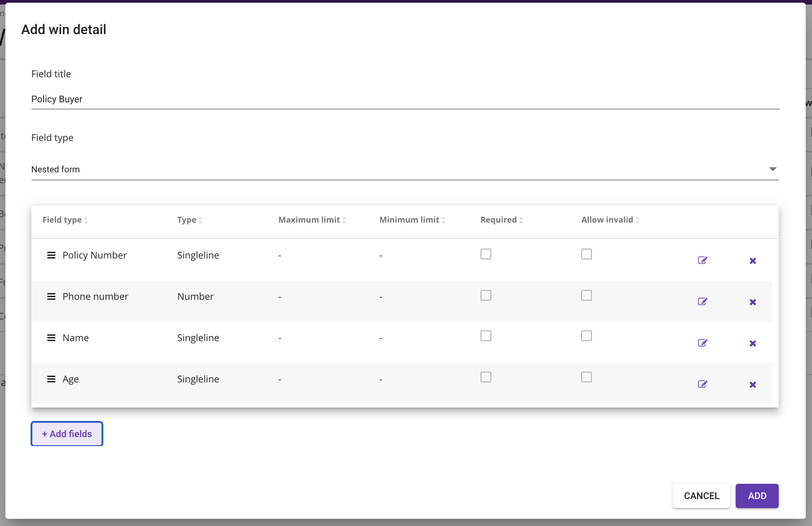Screen dimensions: 812x526
Task: Check Required for Policy Number
Action: click(x=485, y=254)
